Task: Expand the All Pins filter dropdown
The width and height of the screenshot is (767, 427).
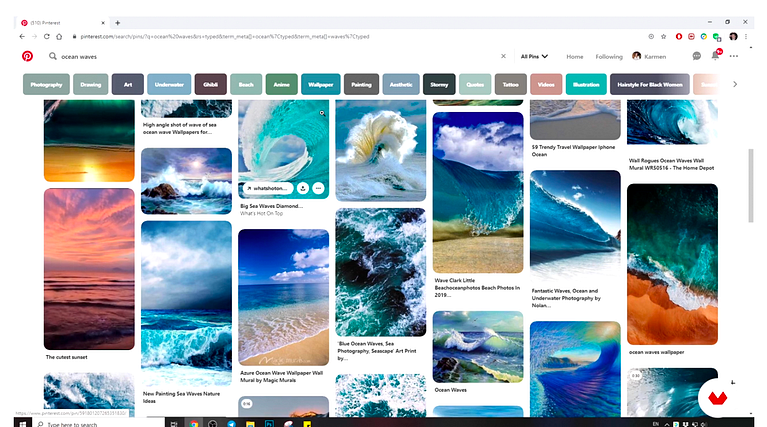Action: pyautogui.click(x=534, y=56)
